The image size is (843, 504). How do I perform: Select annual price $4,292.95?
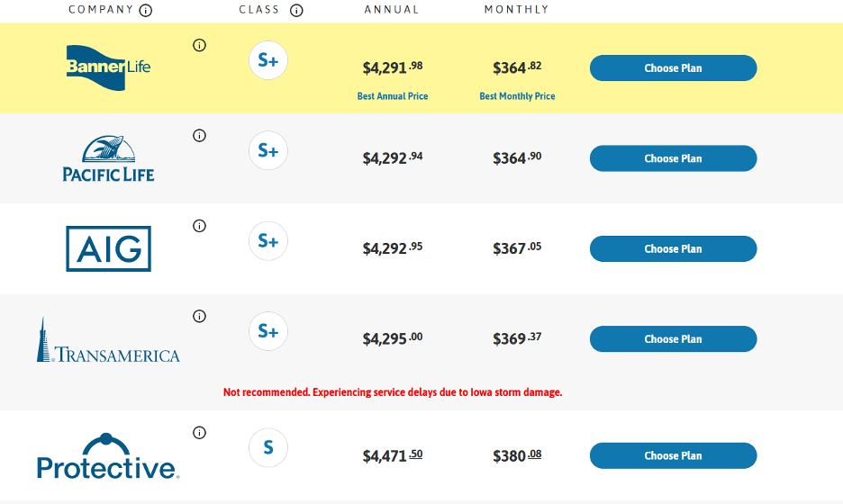pyautogui.click(x=393, y=248)
